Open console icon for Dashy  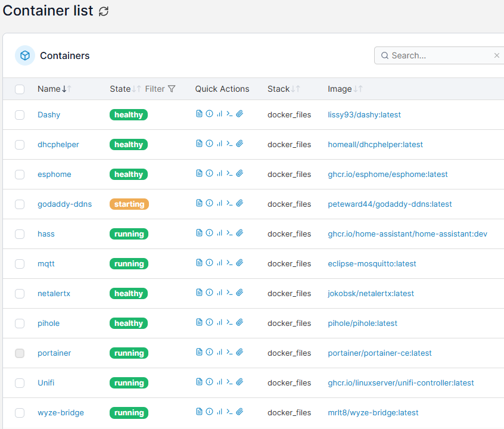pos(229,114)
